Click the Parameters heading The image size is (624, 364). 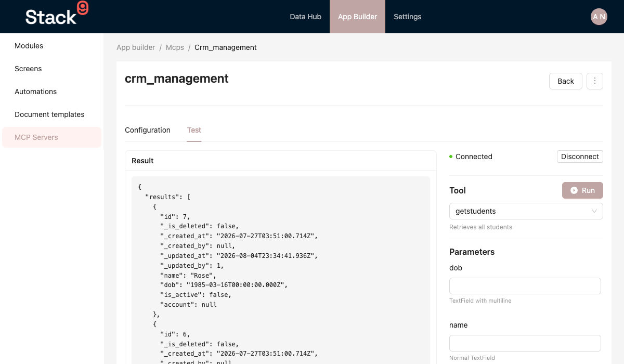pos(472,252)
